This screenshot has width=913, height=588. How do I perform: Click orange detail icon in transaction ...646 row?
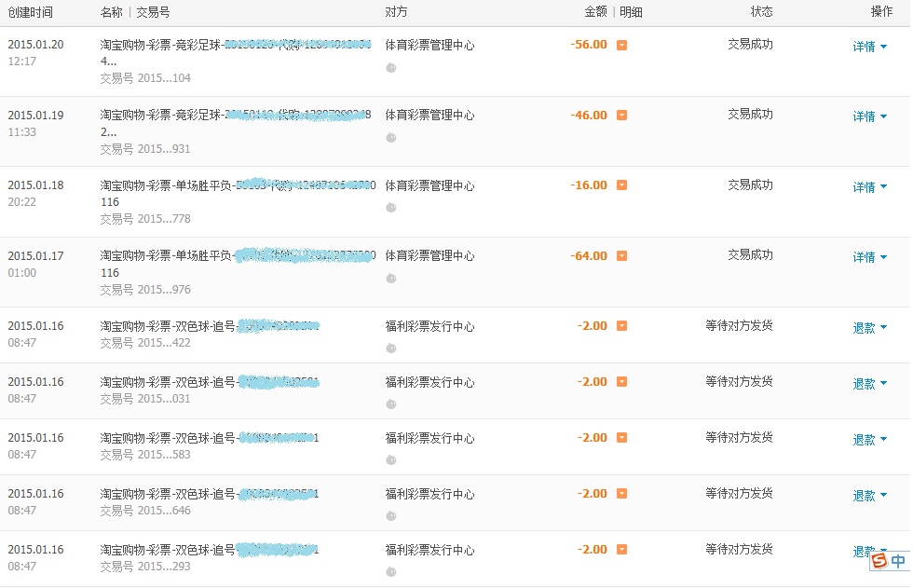pos(621,494)
